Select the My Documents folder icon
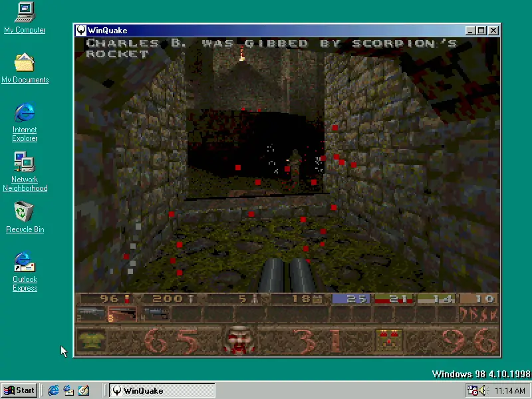 pyautogui.click(x=25, y=62)
